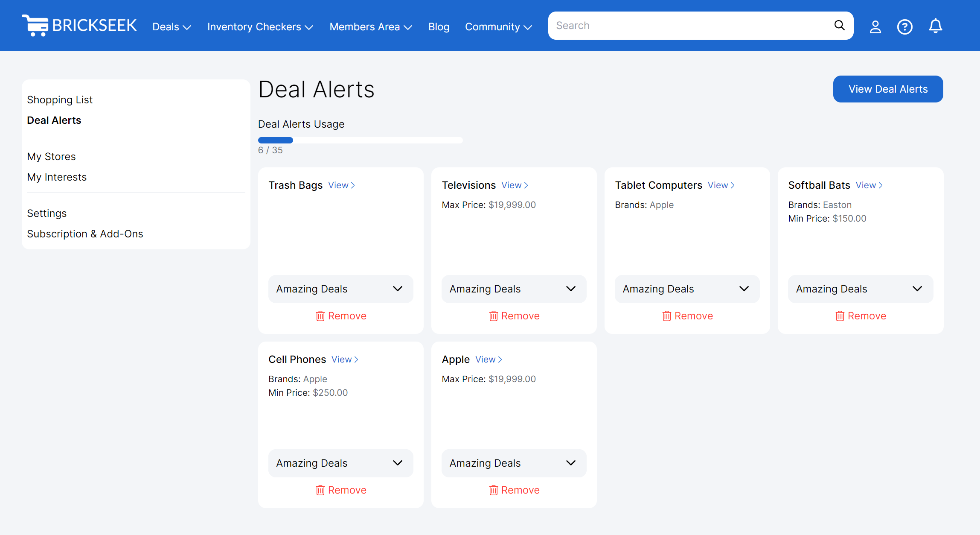Click the View Deal Alerts button
980x535 pixels.
888,89
